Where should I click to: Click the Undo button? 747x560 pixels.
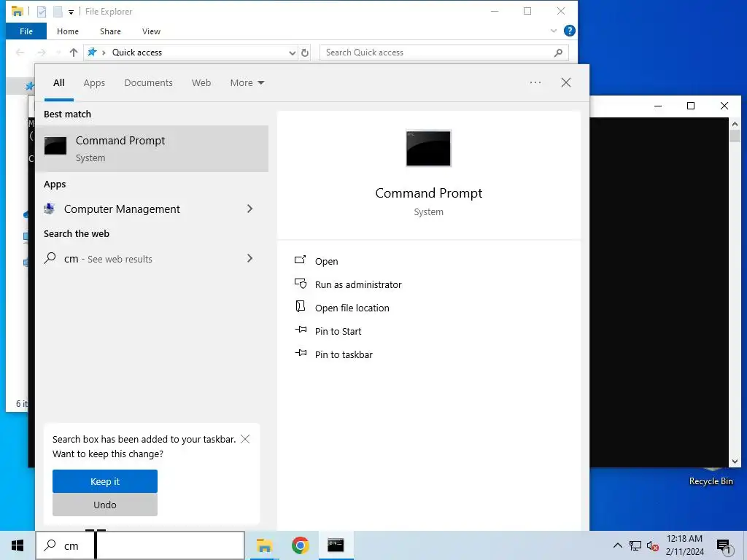point(105,505)
